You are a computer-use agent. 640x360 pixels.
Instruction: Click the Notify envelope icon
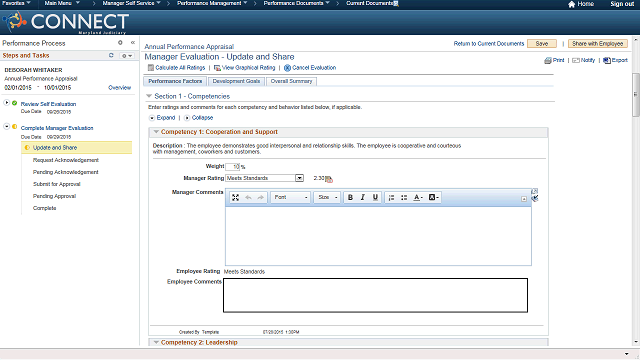click(576, 60)
